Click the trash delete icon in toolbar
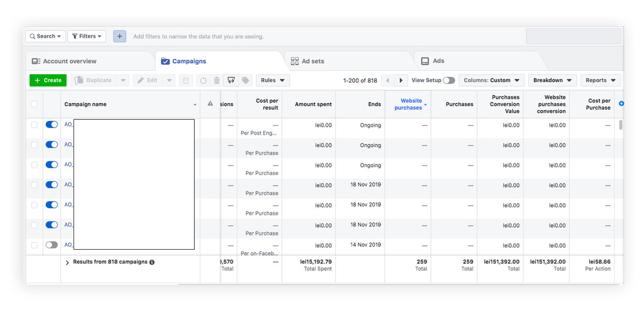Screen dimensions: 644x311 217,81
